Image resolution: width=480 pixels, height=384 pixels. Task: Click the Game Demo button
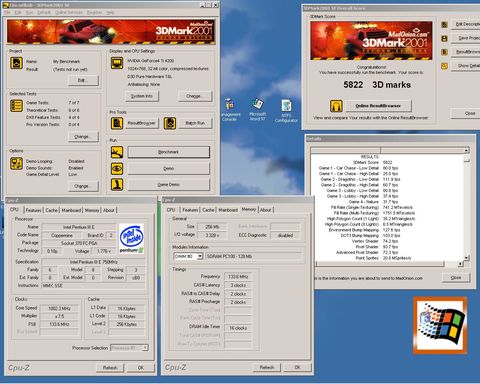pyautogui.click(x=169, y=184)
